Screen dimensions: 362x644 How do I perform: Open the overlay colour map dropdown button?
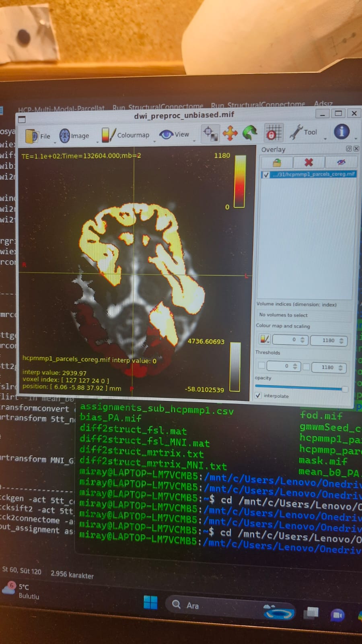[x=264, y=339]
